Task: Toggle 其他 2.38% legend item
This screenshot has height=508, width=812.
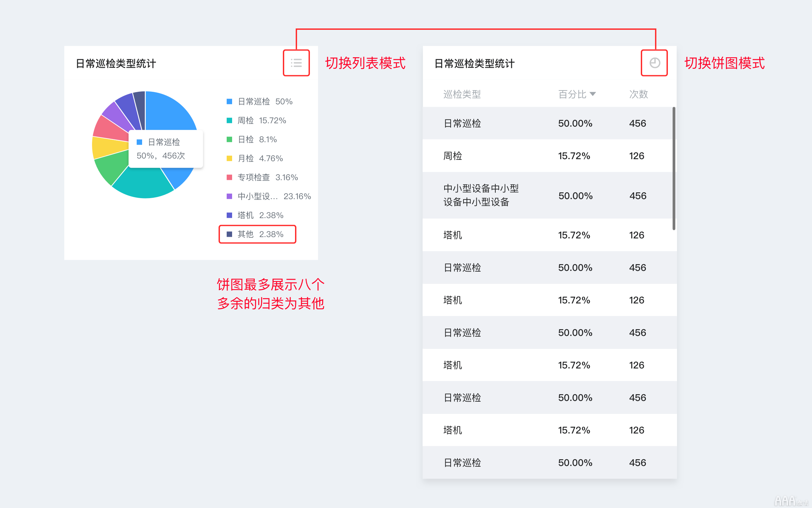Action: pos(255,234)
